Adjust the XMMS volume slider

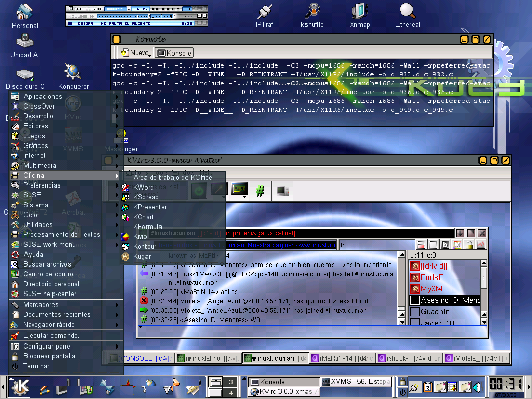tap(123, 16)
